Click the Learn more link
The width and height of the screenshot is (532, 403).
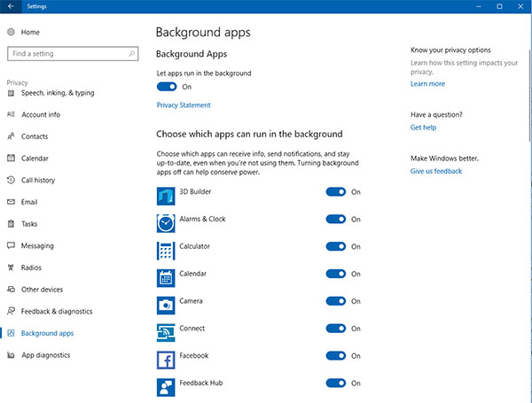click(427, 84)
